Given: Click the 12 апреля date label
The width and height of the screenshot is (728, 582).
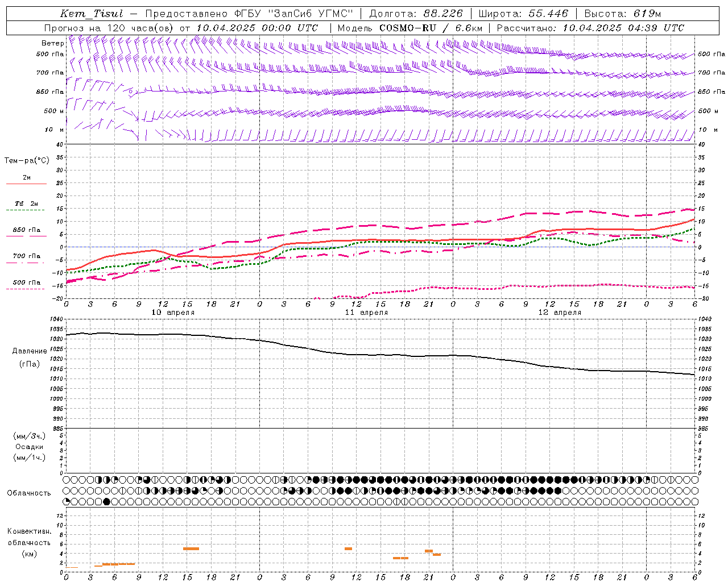Looking at the screenshot, I should click(x=560, y=312).
